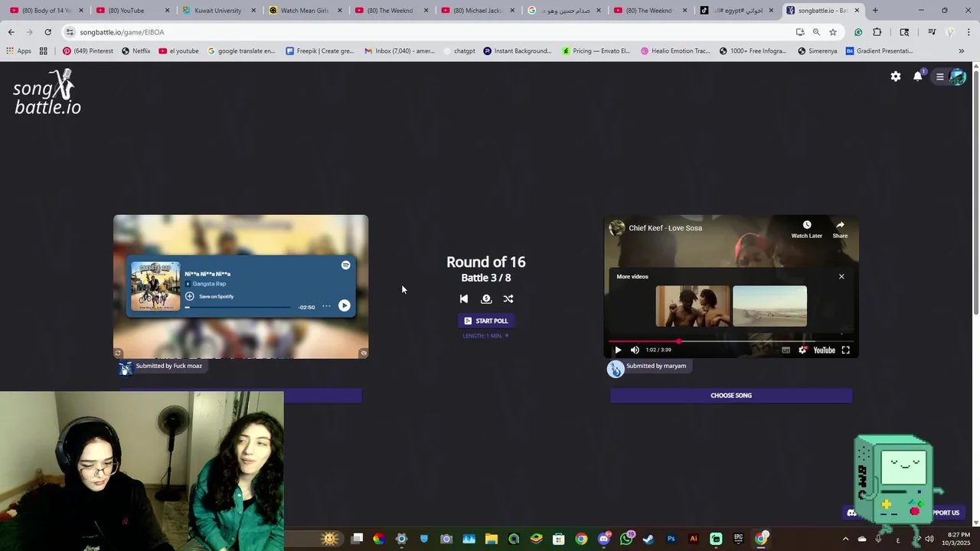Open Spotify embed more options dots
Screen dimensions: 980x551
point(326,306)
